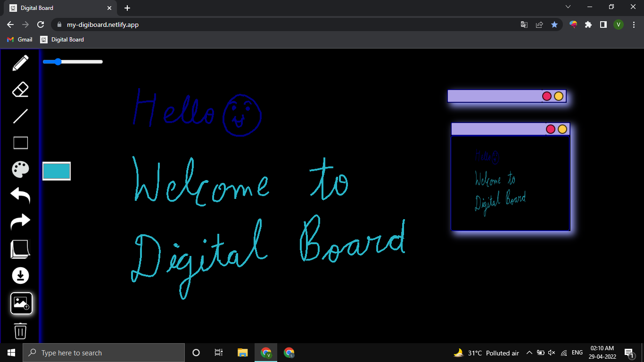Open Chrome's three-dot menu
The width and height of the screenshot is (644, 362).
coord(634,25)
